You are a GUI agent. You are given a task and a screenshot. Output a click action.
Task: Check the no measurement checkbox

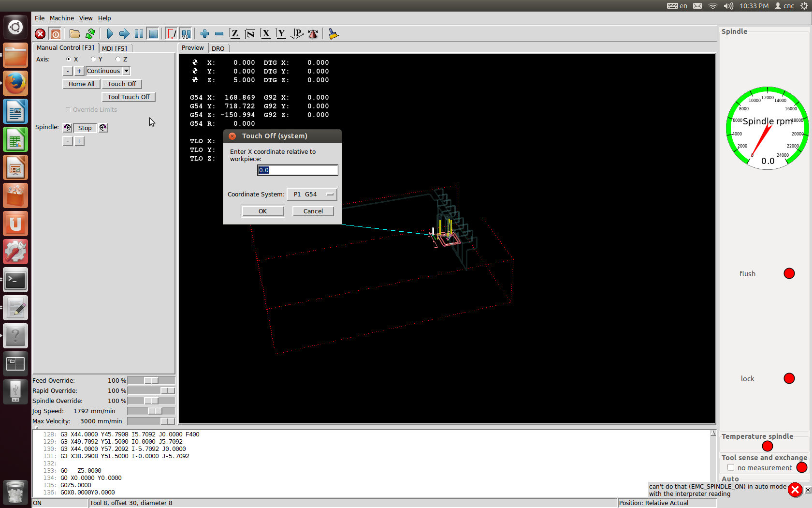tap(731, 468)
